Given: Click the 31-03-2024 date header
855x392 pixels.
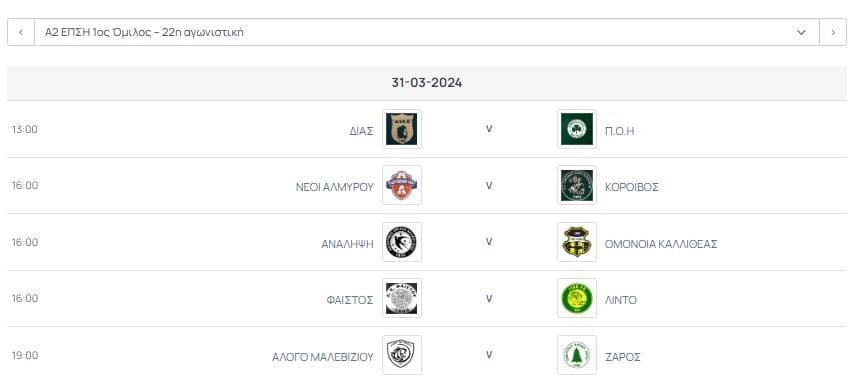Looking at the screenshot, I should tap(427, 83).
